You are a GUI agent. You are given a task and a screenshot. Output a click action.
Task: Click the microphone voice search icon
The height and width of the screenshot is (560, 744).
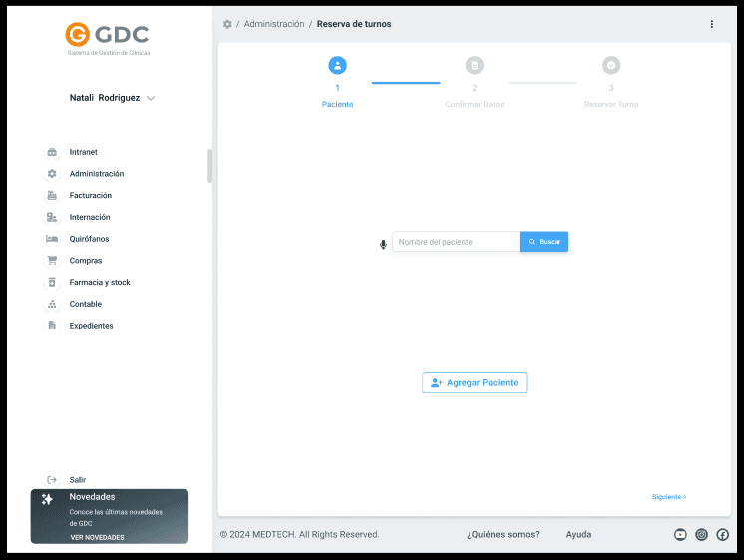click(x=383, y=243)
